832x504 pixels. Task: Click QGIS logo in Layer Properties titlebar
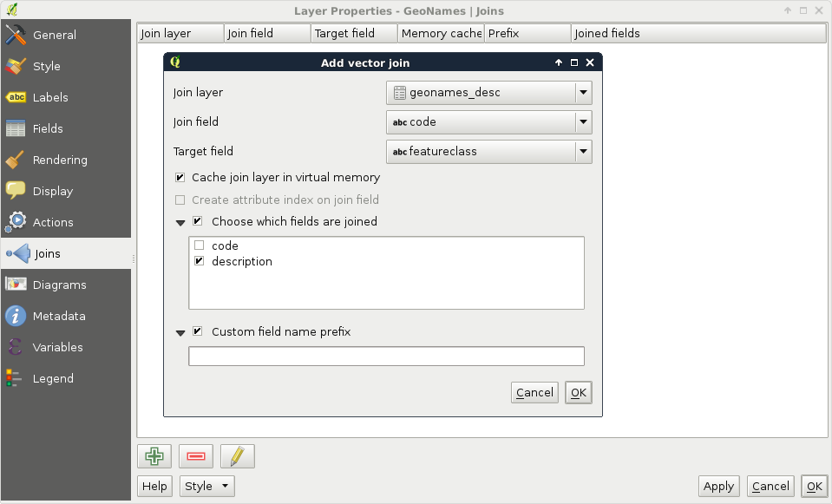(11, 10)
